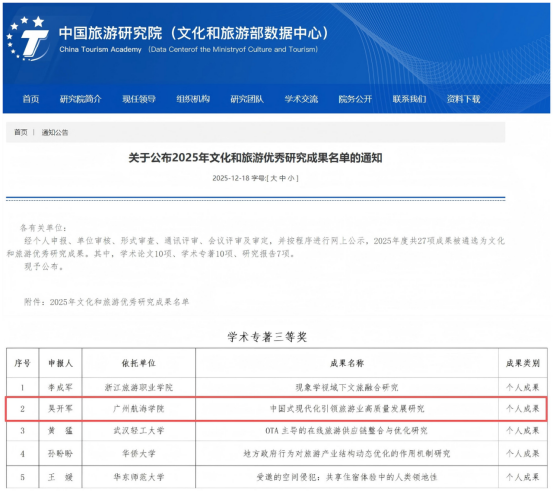
Task: Click the English subtitle China Tourism Academy
Action: 100,49
